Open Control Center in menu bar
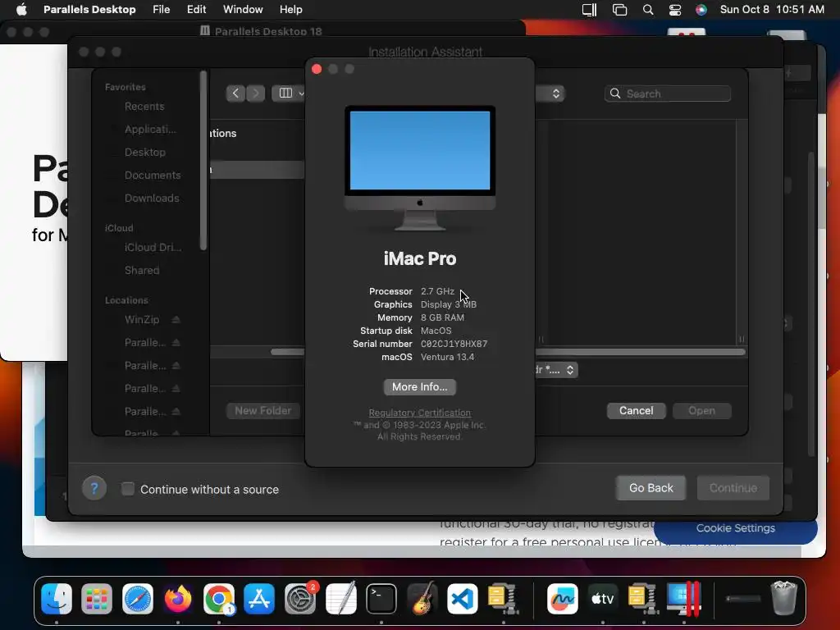The image size is (840, 630). coord(675,9)
